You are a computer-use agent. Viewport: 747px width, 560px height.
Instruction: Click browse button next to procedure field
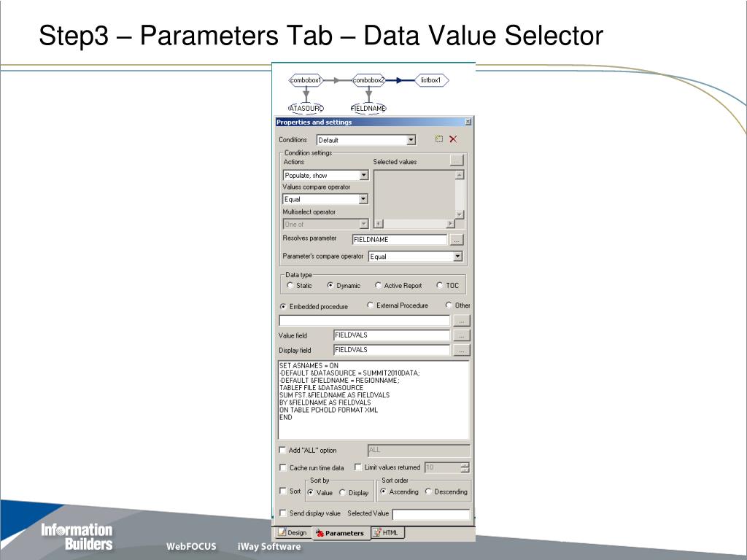(x=461, y=321)
